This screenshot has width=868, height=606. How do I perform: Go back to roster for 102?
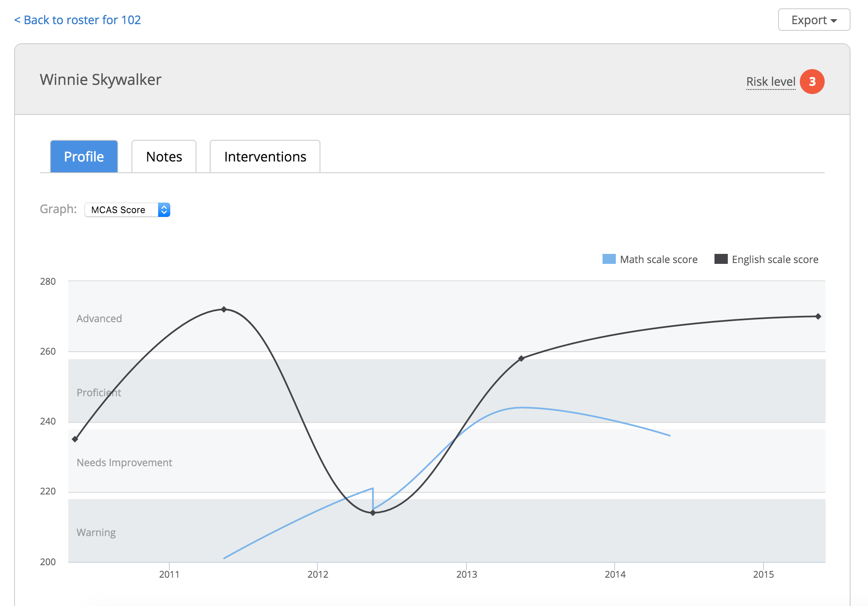[x=77, y=20]
